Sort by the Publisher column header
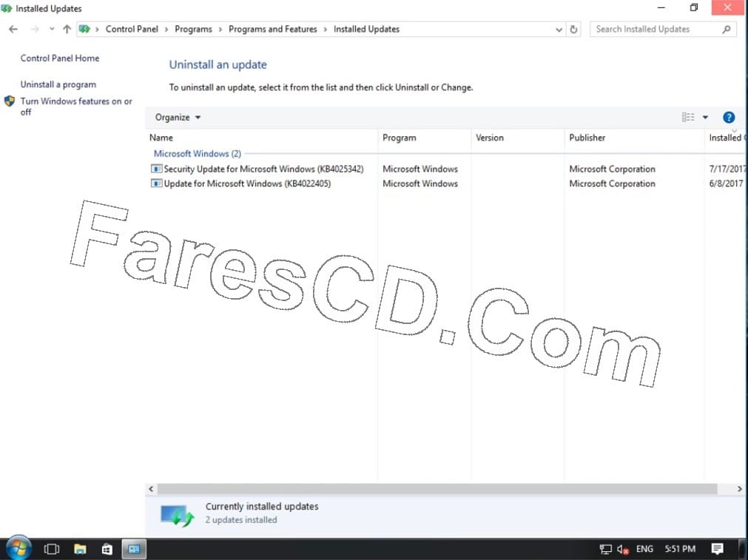Image resolution: width=748 pixels, height=560 pixels. click(x=634, y=138)
